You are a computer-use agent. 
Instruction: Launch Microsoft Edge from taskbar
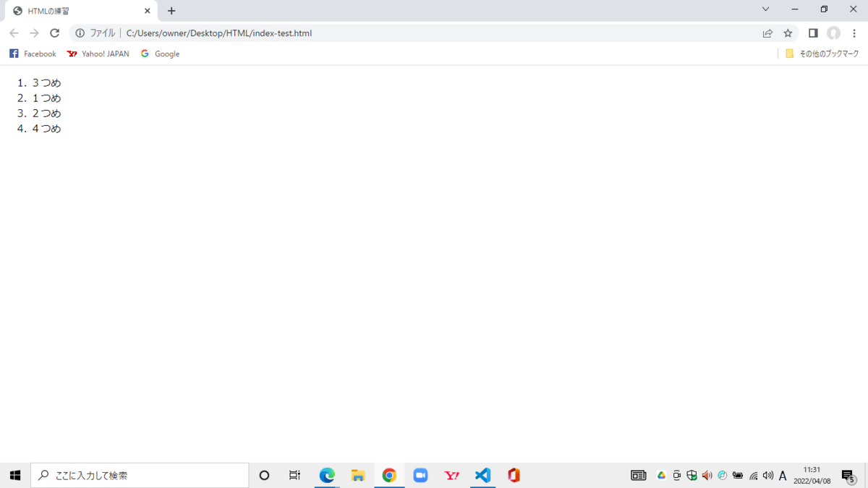click(x=327, y=475)
